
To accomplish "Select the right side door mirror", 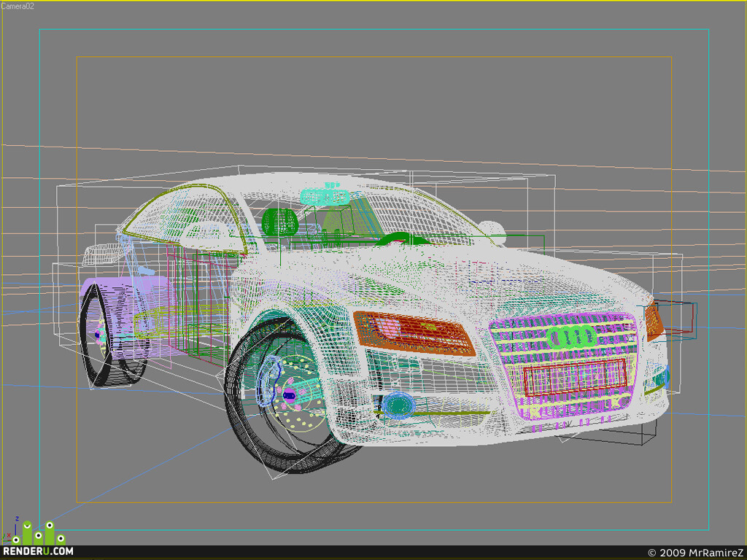I will (x=492, y=230).
